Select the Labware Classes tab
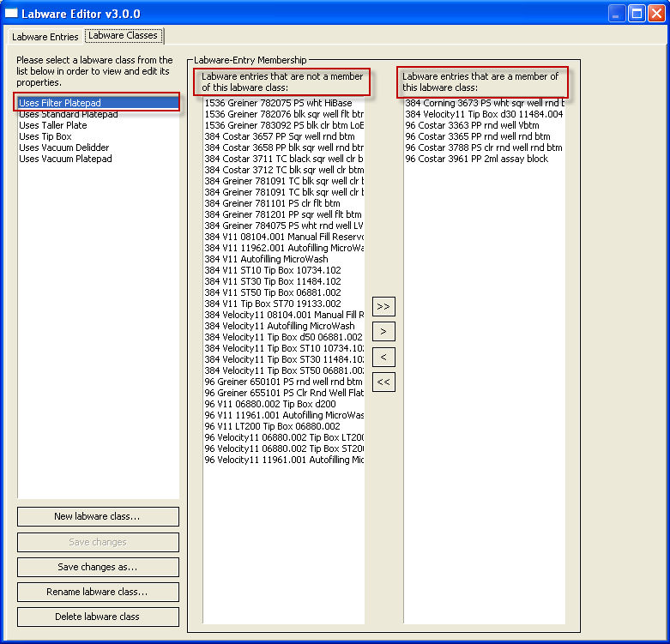This screenshot has height=644, width=670. tap(124, 36)
